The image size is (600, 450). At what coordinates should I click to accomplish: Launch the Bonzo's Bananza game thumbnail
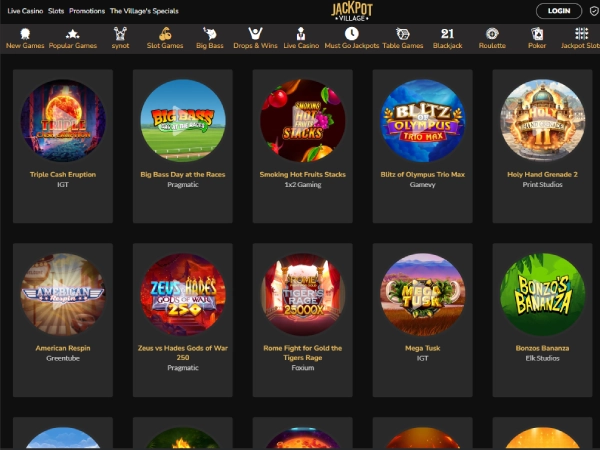[x=542, y=294]
